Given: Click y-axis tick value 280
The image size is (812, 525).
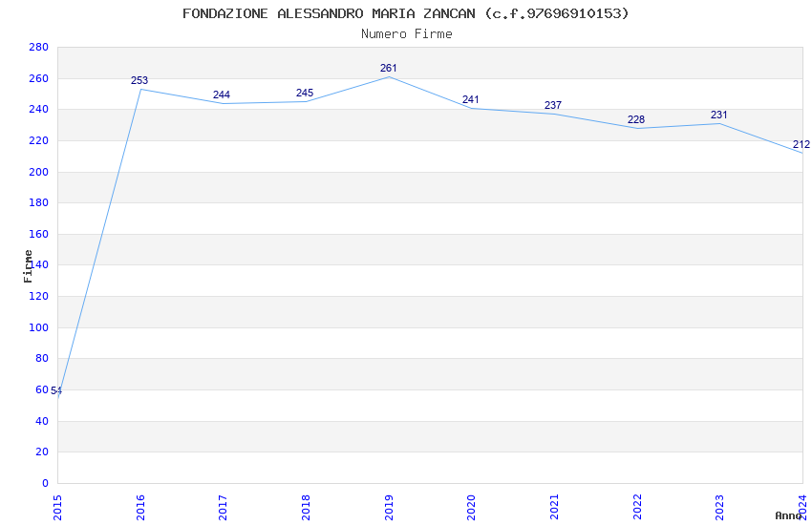Looking at the screenshot, I should [x=39, y=47].
